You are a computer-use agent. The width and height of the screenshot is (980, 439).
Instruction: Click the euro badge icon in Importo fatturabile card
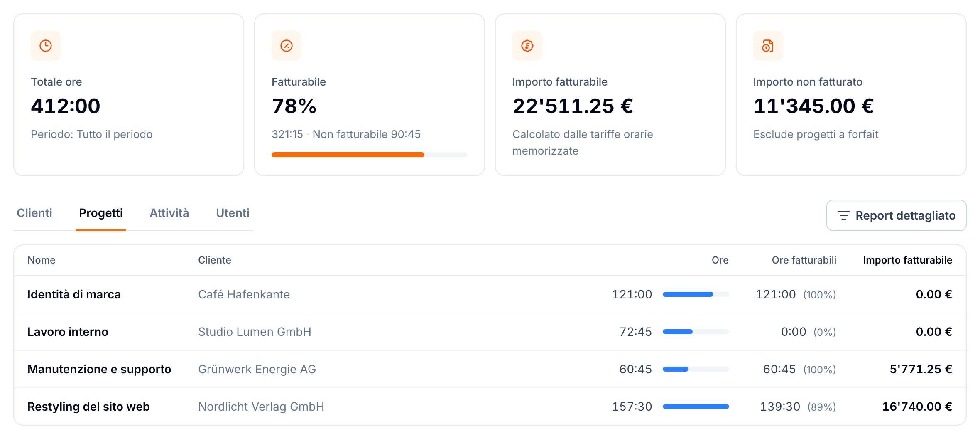527,46
